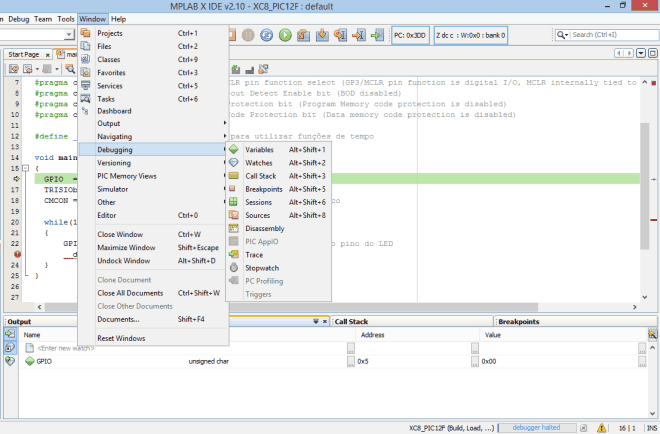Screen dimensions: 660x434
Task: Open Trace from the Debugging submenu
Action: pyautogui.click(x=279, y=255)
